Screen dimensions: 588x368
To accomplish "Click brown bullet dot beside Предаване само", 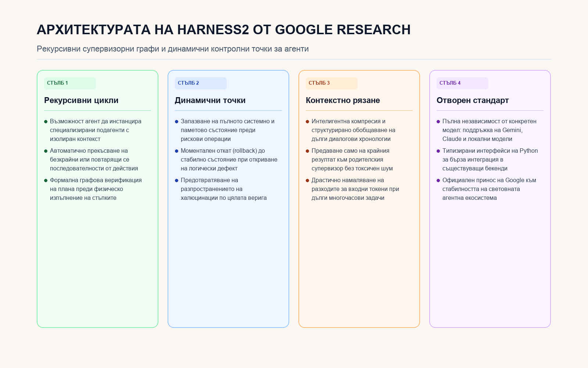I will tap(308, 151).
